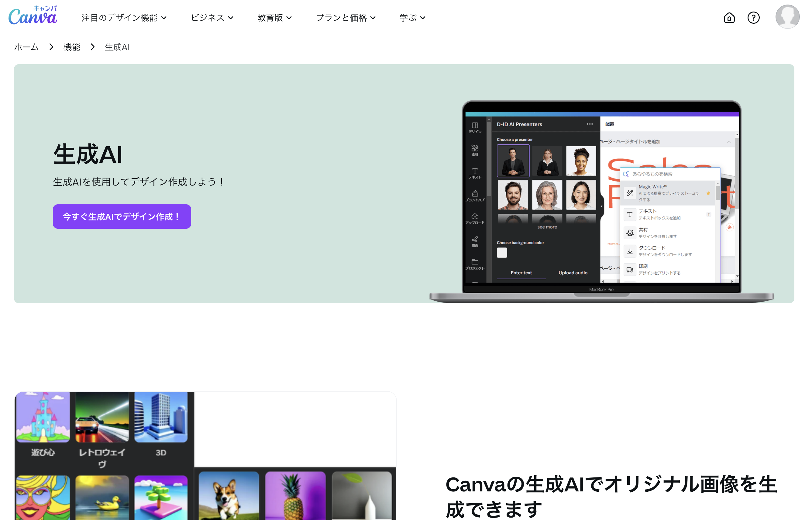The width and height of the screenshot is (812, 520).
Task: Expand the 学ぶ menu
Action: pos(412,18)
